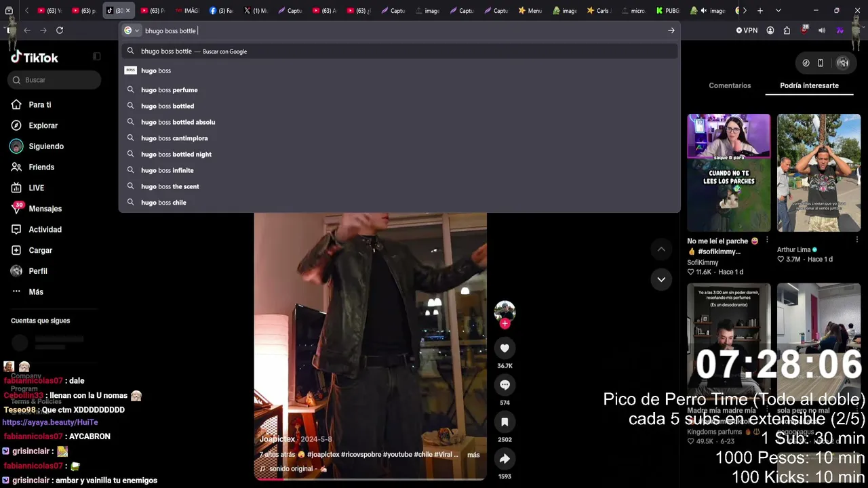Open the video comments bubble icon
Screen dimensions: 868x488
(505, 385)
